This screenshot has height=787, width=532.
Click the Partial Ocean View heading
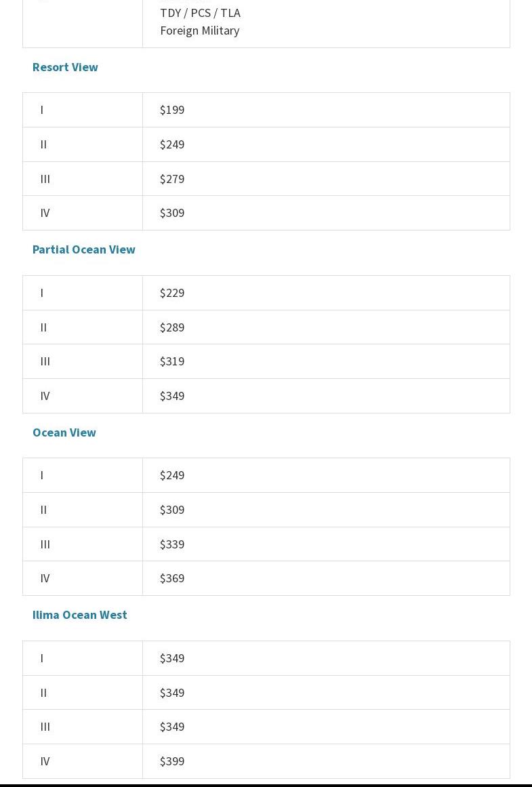coord(83,249)
